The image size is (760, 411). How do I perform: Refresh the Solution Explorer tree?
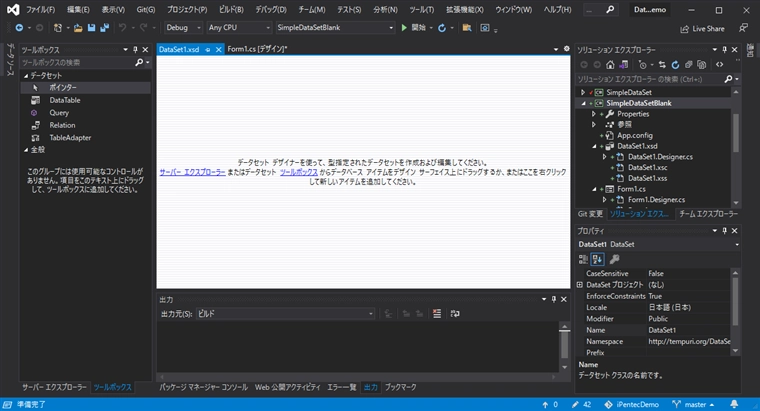675,64
